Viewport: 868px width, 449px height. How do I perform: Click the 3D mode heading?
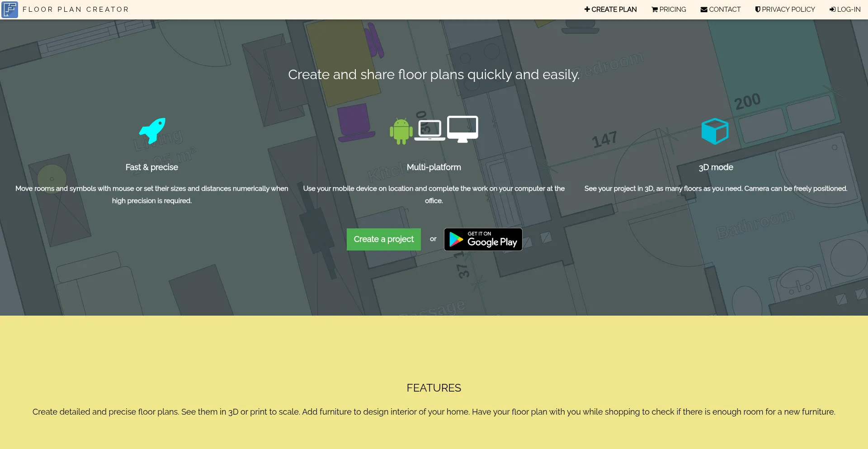point(716,167)
